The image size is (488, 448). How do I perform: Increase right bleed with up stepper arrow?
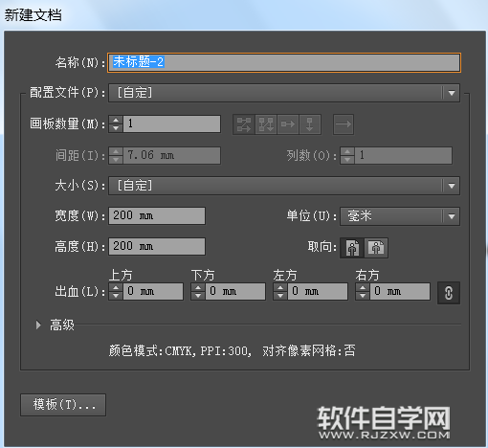tap(363, 287)
